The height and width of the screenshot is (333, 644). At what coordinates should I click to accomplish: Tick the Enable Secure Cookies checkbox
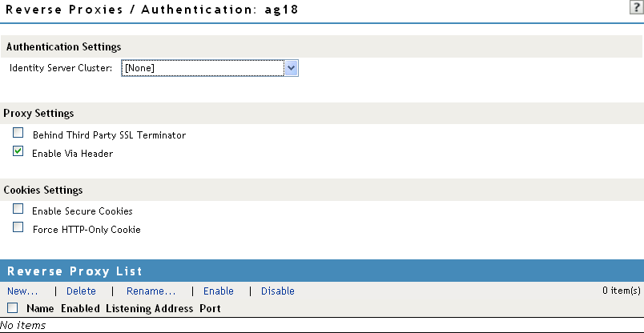click(18, 209)
